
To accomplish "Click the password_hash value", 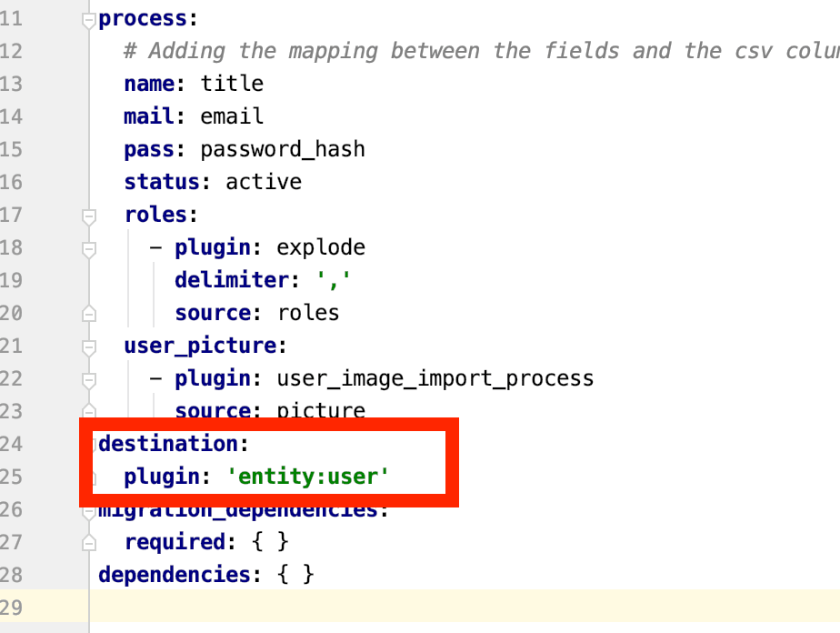I will tap(283, 149).
